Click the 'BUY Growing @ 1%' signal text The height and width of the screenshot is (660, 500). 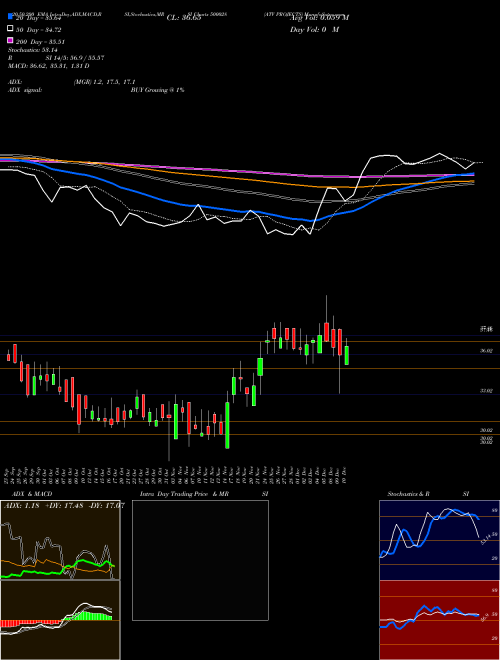(x=157, y=90)
